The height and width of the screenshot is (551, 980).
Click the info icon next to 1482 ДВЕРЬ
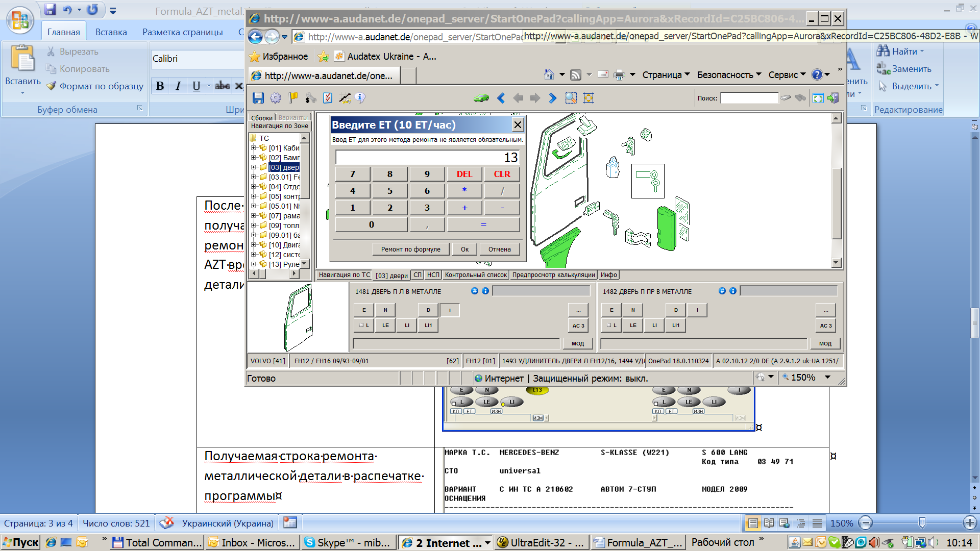733,291
